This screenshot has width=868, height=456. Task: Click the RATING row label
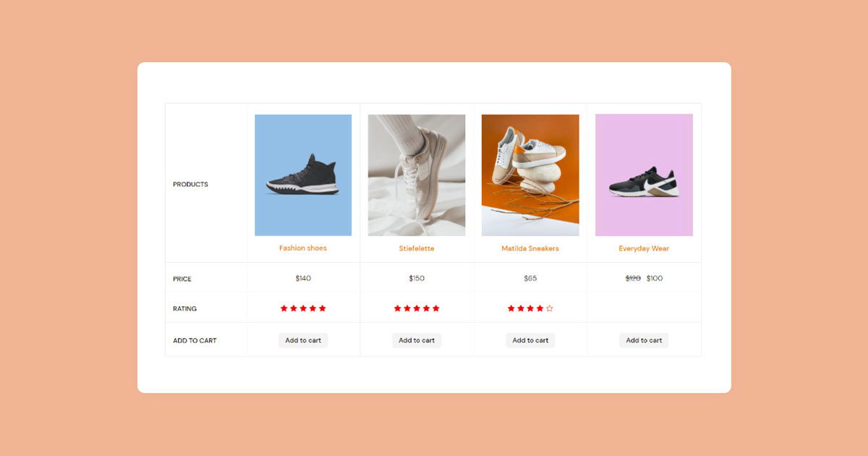point(184,309)
